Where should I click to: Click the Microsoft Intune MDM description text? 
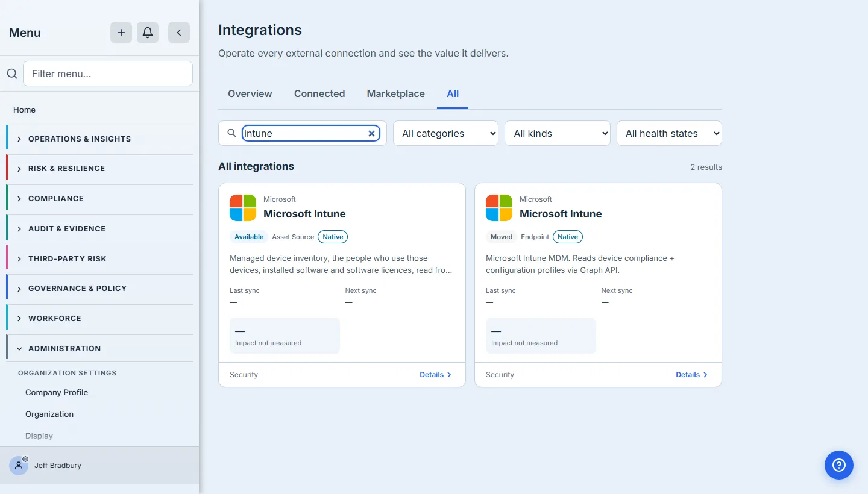[580, 264]
